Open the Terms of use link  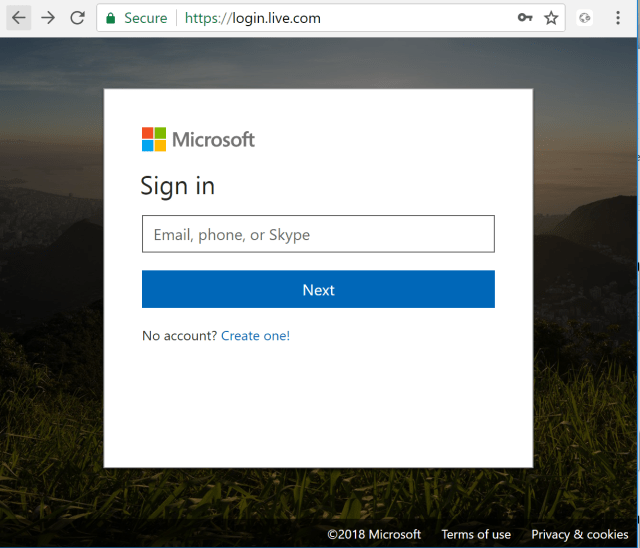point(476,534)
